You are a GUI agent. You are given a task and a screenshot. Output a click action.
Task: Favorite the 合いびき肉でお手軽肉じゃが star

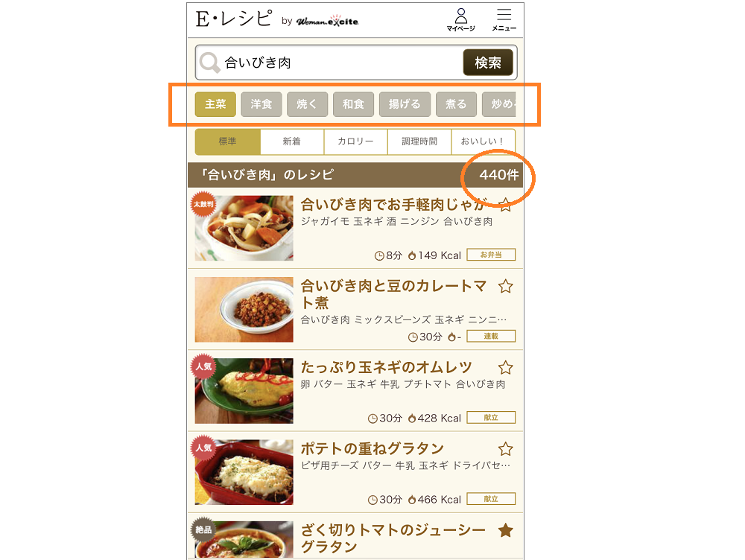click(x=506, y=205)
